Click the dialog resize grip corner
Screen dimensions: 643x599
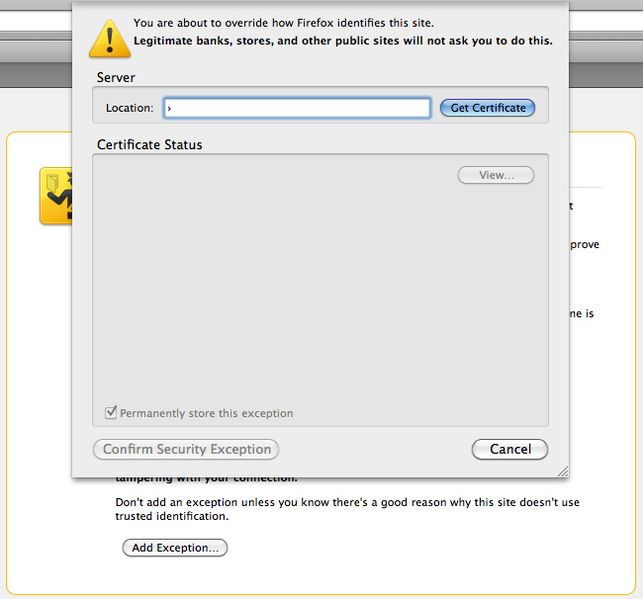tap(562, 471)
